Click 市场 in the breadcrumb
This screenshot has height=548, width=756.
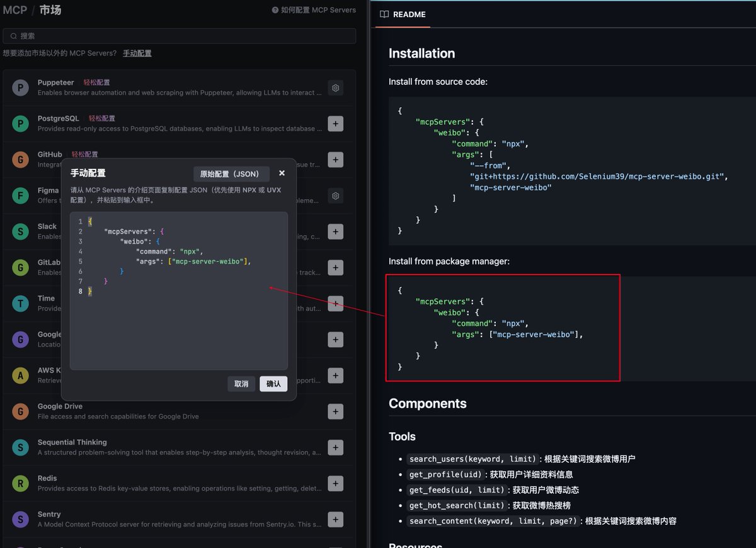[x=50, y=10]
